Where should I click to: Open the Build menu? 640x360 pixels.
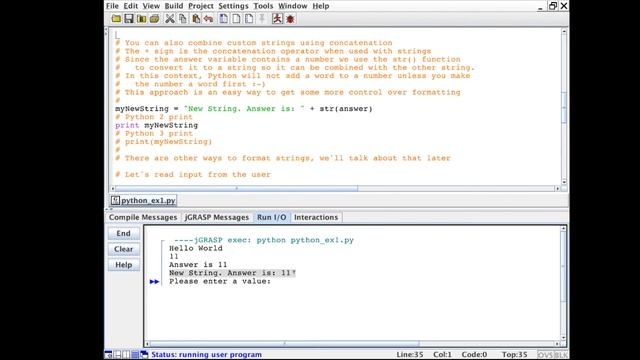pyautogui.click(x=174, y=6)
